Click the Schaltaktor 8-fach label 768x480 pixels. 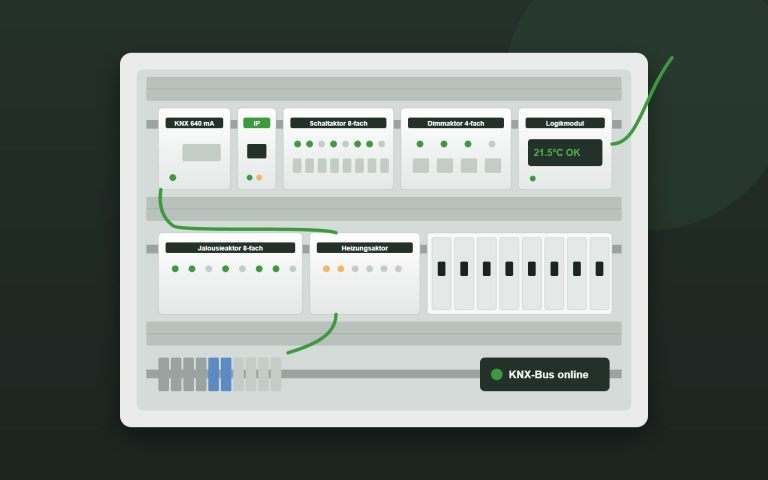tap(338, 123)
